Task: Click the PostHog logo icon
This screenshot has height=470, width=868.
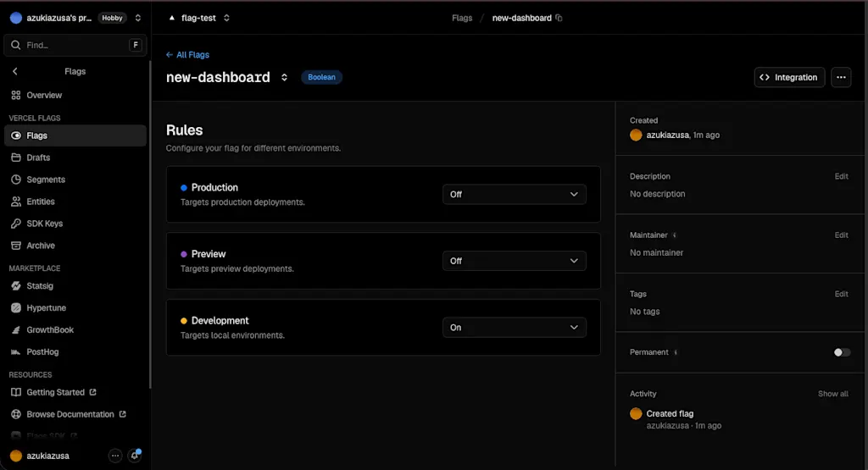Action: click(16, 351)
